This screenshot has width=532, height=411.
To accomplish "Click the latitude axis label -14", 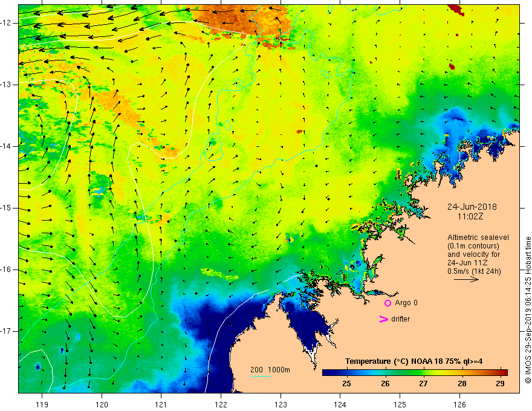I will pos(7,146).
